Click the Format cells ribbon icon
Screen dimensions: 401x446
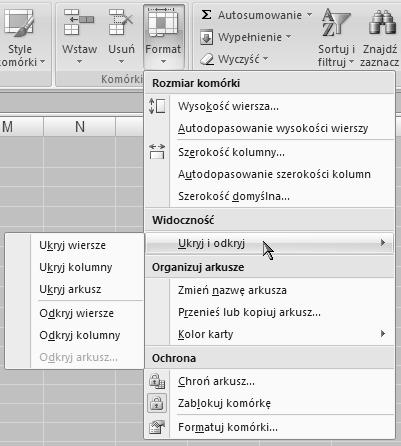click(163, 22)
